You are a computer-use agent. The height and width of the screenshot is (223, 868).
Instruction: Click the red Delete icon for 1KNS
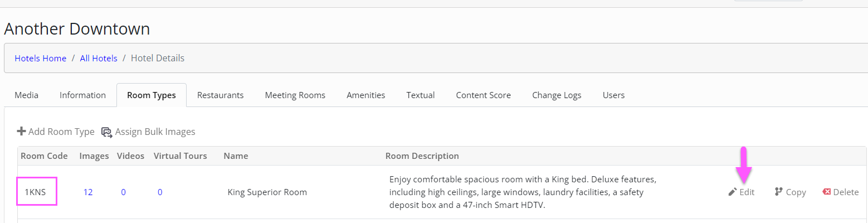point(827,192)
